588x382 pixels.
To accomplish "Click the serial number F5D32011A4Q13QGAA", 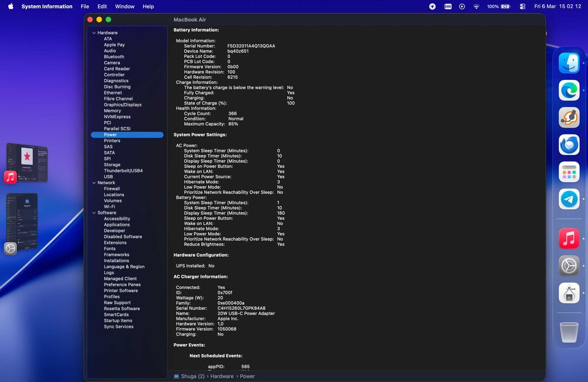I will point(251,46).
